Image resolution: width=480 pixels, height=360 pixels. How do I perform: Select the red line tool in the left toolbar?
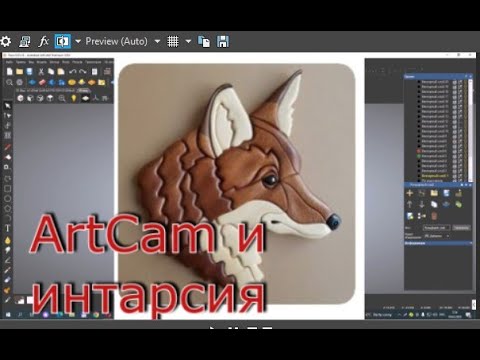pyautogui.click(x=7, y=147)
